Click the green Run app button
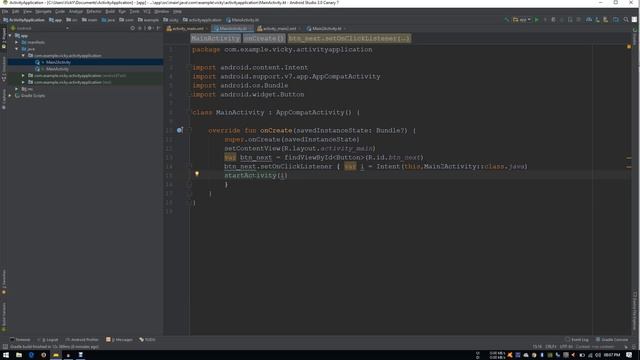Image resolution: width=640 pixels, height=360 pixels. click(x=536, y=20)
